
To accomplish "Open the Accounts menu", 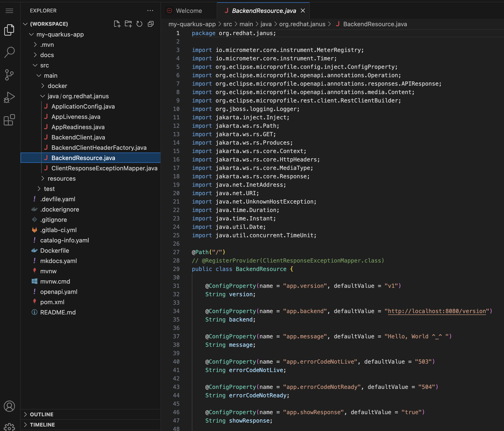I will 10,406.
